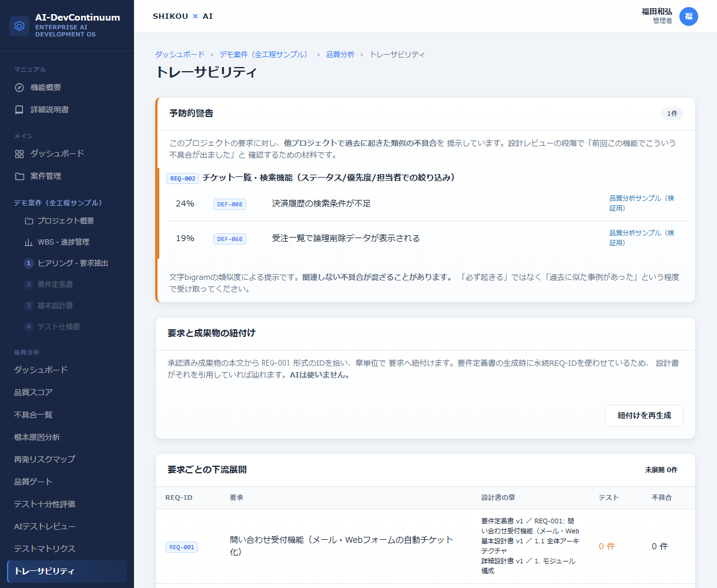Open 不具合一覧 in the sidebar
Viewport: 717px width, 588px height.
pos(67,415)
